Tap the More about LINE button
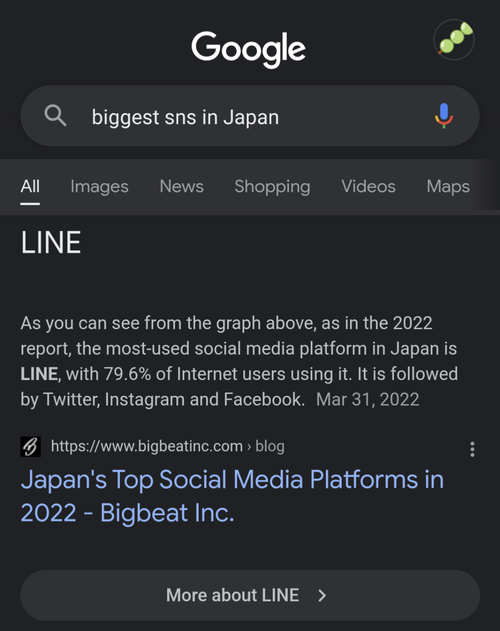500x631 pixels. click(x=250, y=595)
